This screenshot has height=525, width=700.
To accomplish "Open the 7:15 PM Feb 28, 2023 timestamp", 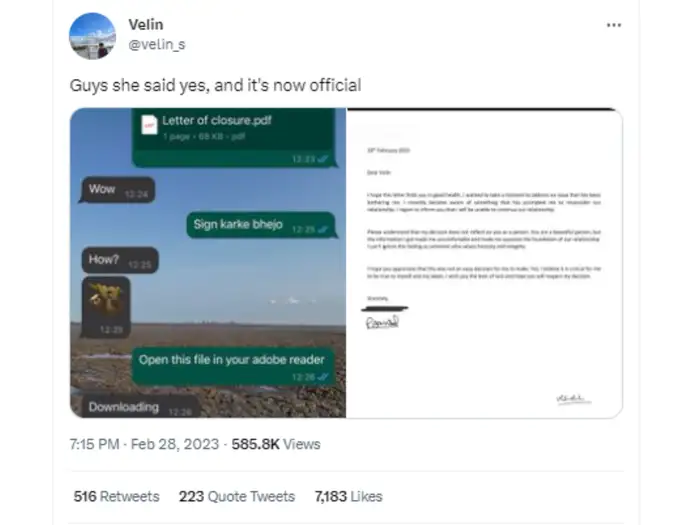I will tap(144, 444).
